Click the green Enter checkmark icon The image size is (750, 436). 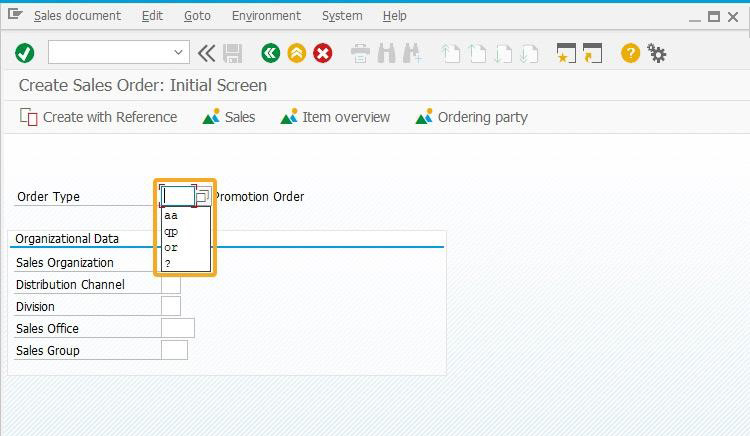click(24, 53)
